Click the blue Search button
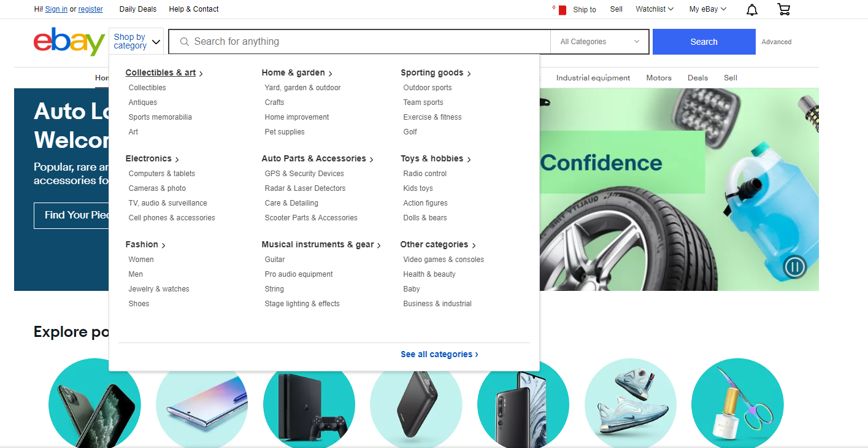 [704, 42]
